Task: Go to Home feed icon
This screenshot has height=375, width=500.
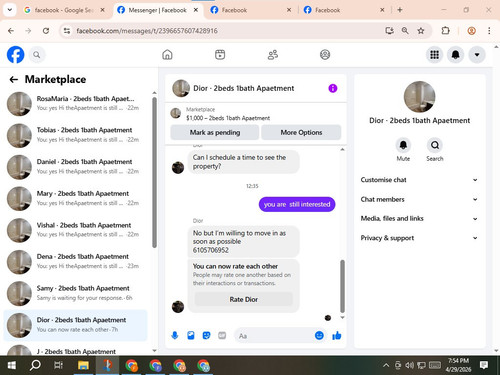Action: pyautogui.click(x=167, y=54)
